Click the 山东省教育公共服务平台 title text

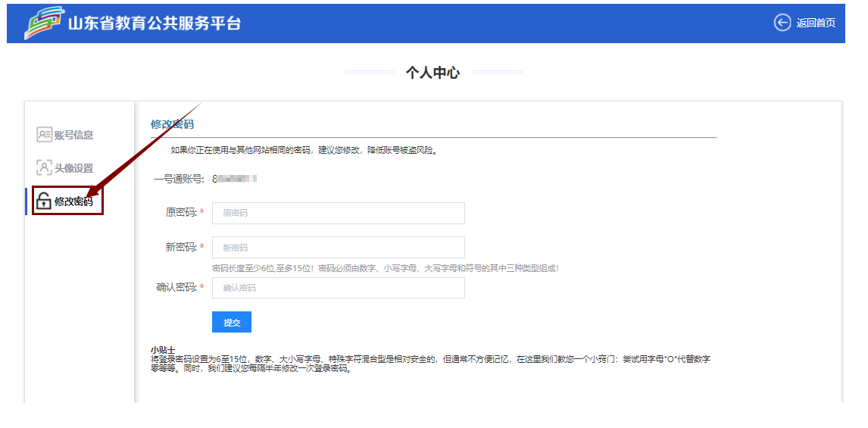155,23
